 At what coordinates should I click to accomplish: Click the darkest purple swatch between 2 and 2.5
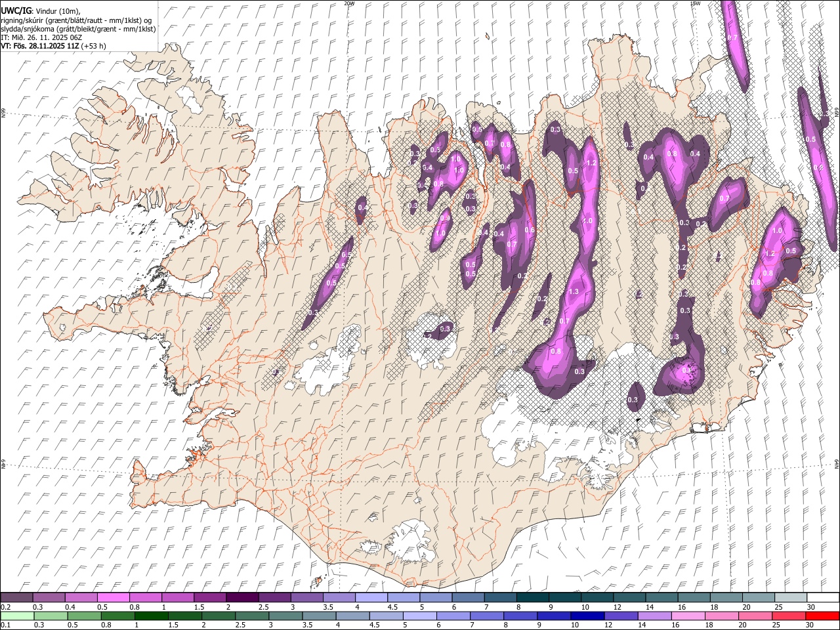pos(242,597)
